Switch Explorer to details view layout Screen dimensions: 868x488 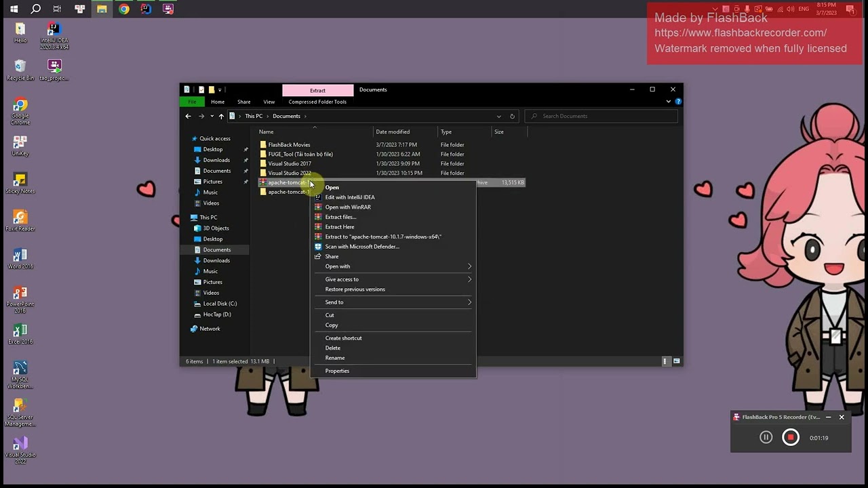coord(665,361)
